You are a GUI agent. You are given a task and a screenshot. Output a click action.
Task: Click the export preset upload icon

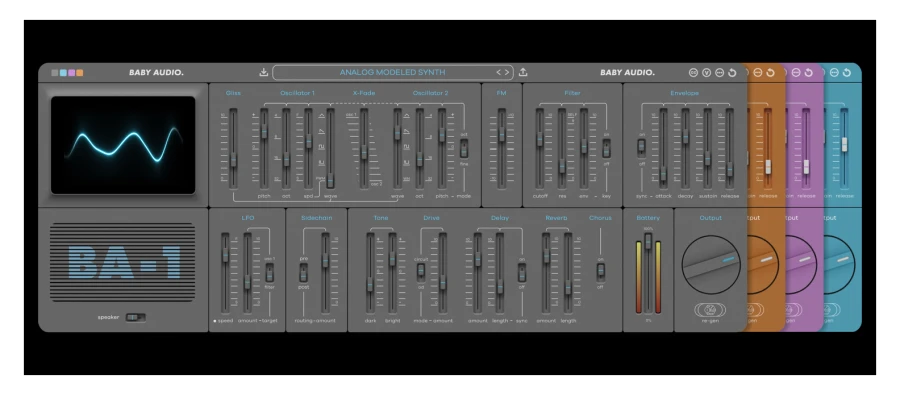click(x=523, y=72)
